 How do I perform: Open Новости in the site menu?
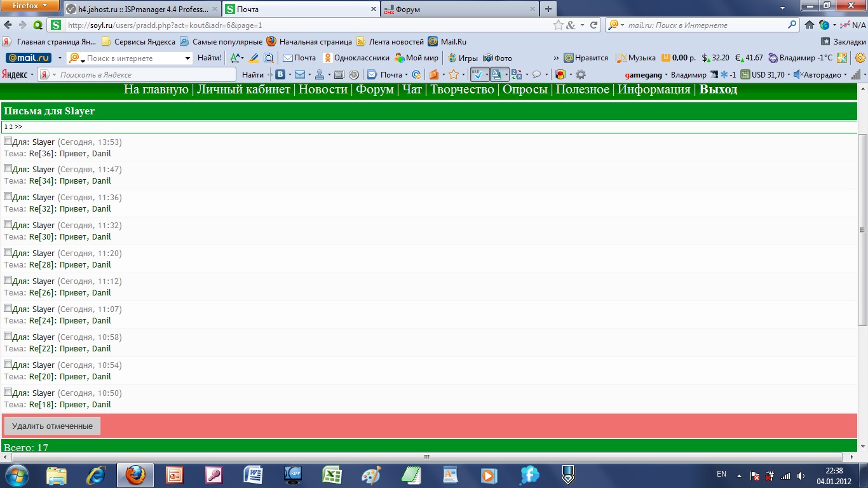[x=323, y=90]
